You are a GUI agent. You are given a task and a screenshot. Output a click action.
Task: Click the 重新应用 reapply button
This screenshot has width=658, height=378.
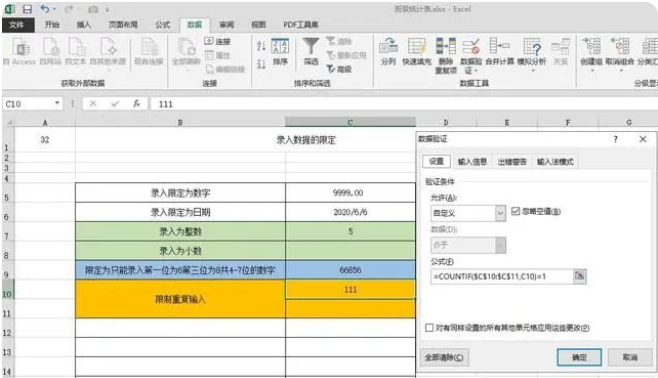[x=346, y=55]
